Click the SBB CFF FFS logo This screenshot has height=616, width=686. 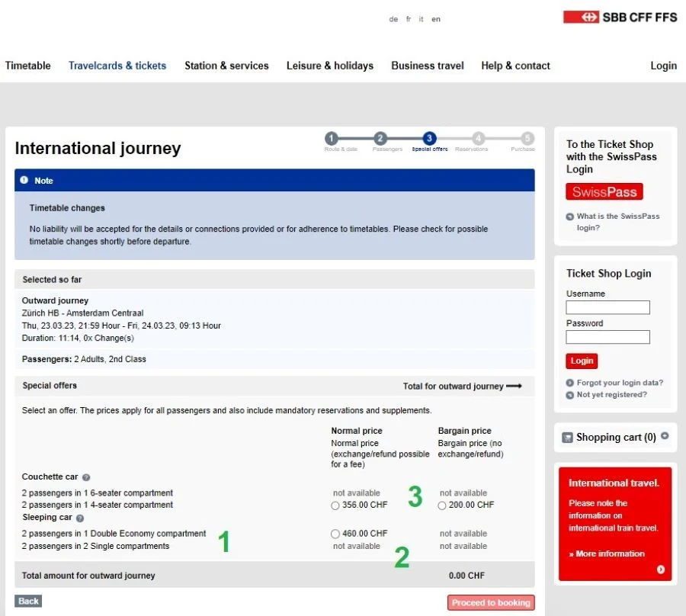coord(620,17)
